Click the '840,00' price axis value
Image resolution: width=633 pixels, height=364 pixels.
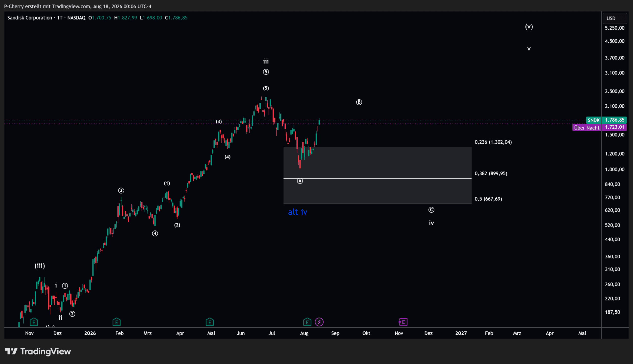(612, 184)
